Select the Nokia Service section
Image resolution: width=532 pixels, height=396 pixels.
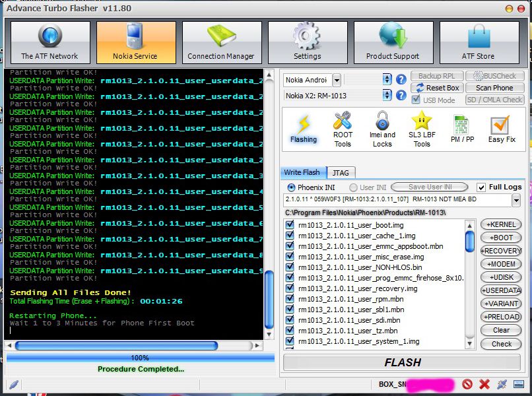136,43
